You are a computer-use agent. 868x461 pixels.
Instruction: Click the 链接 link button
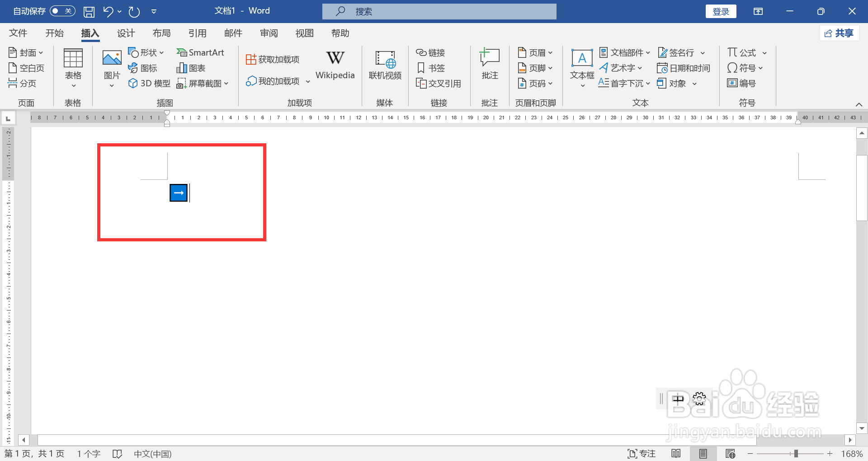pyautogui.click(x=430, y=52)
